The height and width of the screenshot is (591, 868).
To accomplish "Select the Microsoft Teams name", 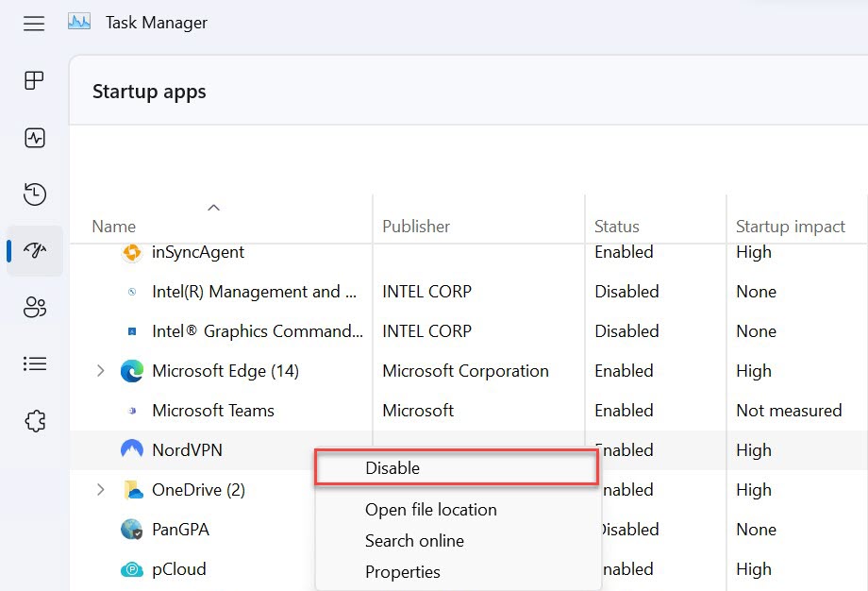I will (x=213, y=411).
